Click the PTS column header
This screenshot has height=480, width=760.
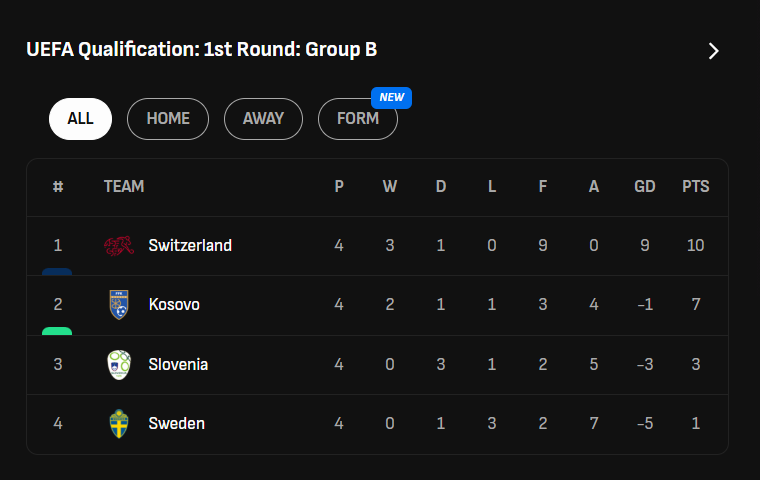695,186
